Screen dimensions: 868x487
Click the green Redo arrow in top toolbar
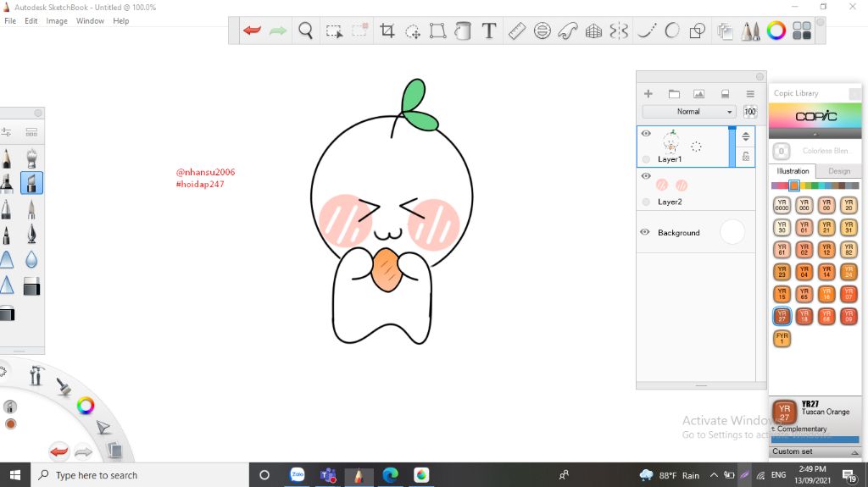pyautogui.click(x=278, y=30)
